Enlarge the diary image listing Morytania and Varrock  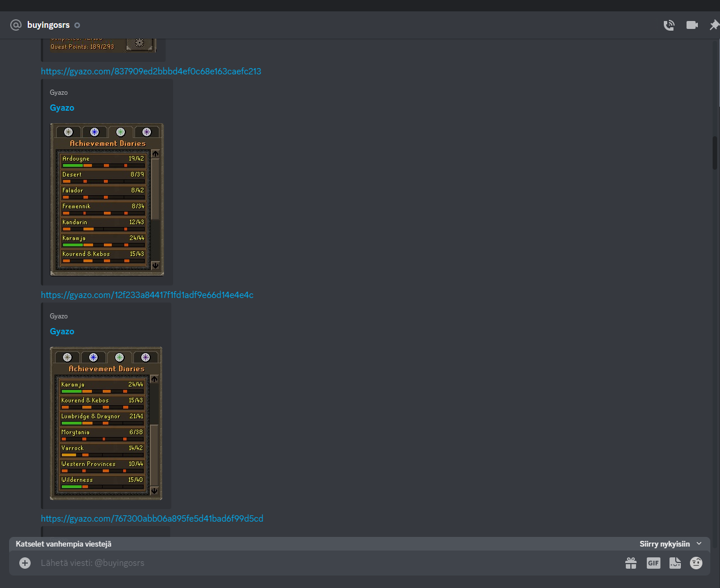106,423
